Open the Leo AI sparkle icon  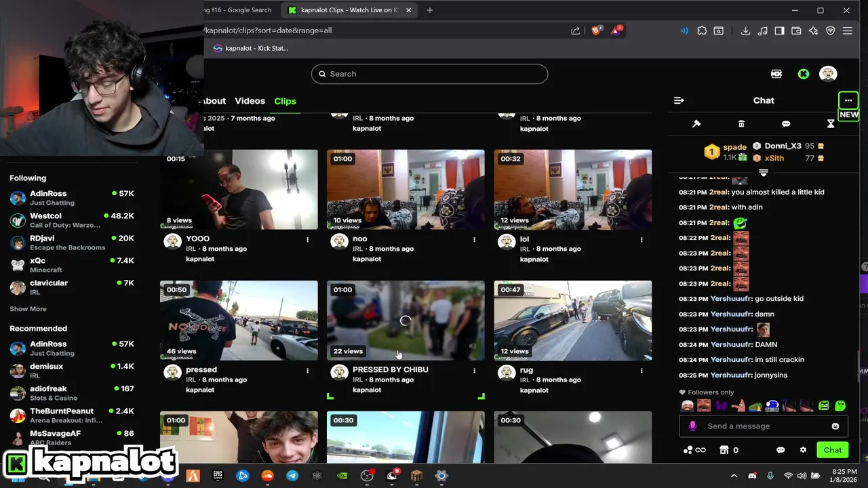[x=813, y=30]
